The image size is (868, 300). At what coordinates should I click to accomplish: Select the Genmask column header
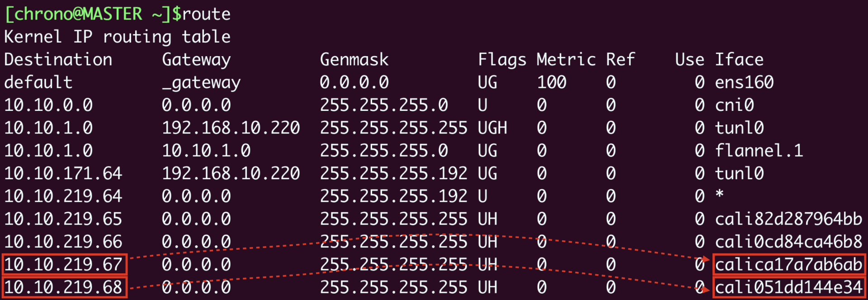tap(354, 60)
